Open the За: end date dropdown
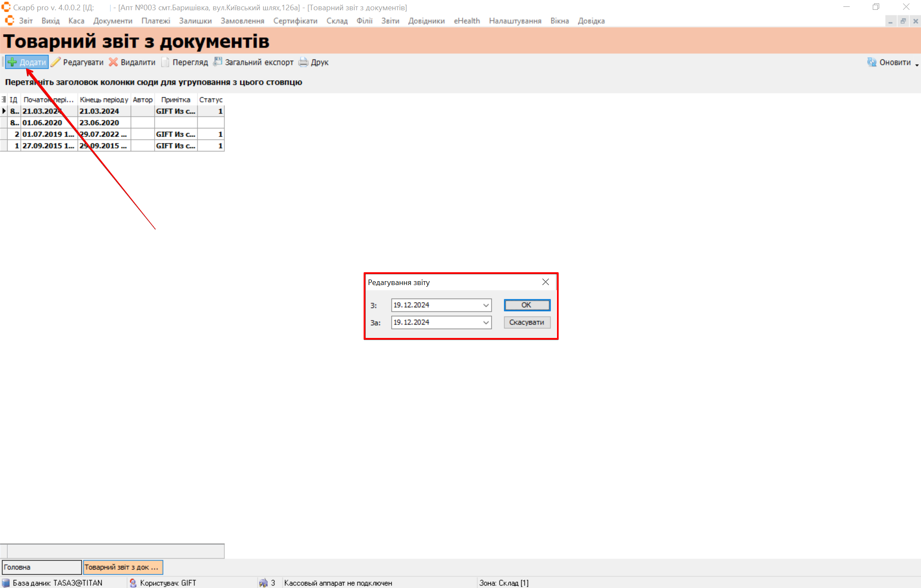 click(x=486, y=323)
